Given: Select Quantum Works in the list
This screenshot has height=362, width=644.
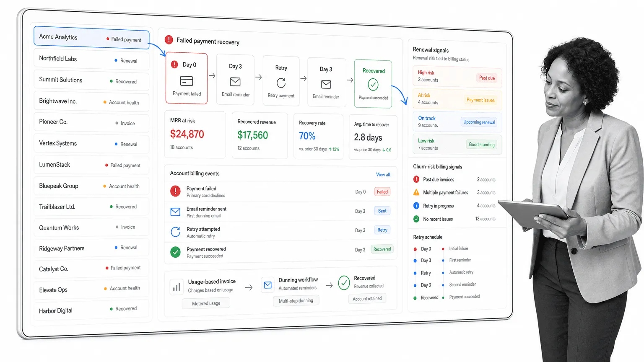Looking at the screenshot, I should tap(91, 227).
